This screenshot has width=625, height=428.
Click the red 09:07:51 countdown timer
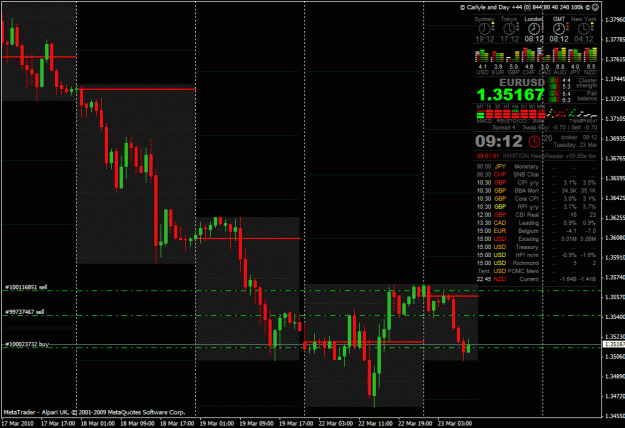[x=488, y=156]
